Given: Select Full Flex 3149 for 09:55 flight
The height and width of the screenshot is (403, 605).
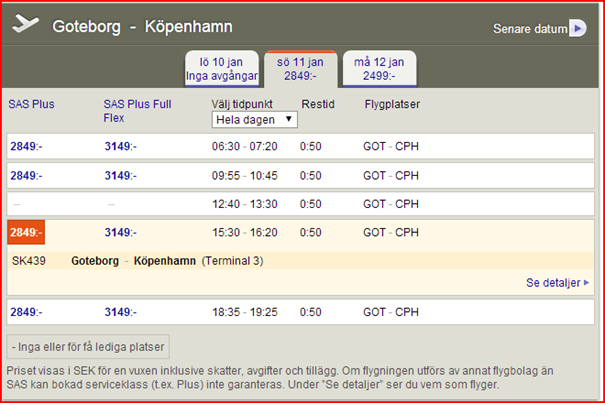Looking at the screenshot, I should (x=121, y=176).
